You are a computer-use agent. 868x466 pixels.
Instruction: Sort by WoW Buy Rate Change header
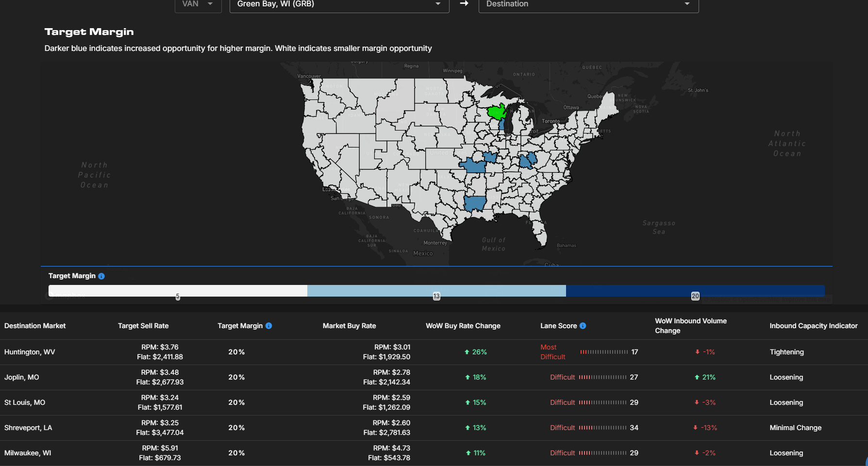click(x=463, y=326)
